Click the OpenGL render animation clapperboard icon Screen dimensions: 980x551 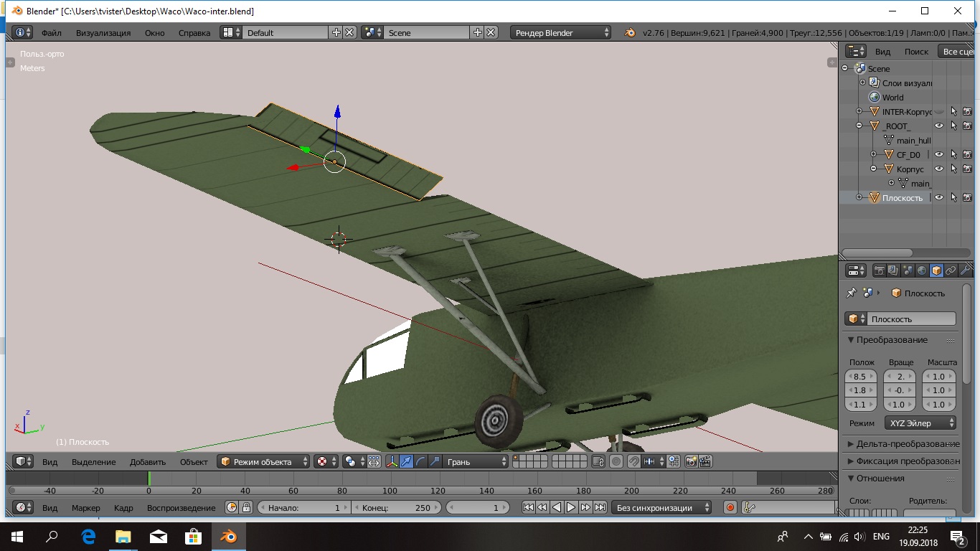pyautogui.click(x=705, y=461)
